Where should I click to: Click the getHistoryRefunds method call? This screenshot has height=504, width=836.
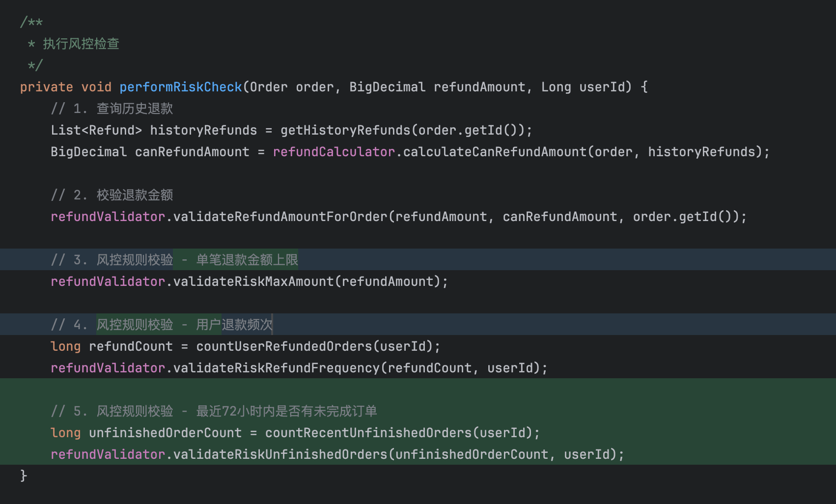[x=345, y=130]
